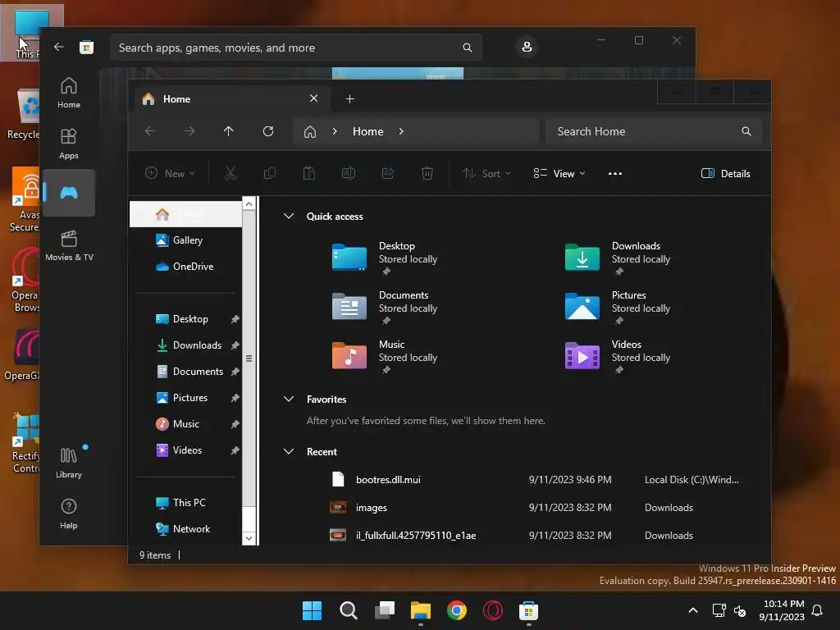Viewport: 840px width, 630px height.
Task: Open the Documents folder in Quick access
Action: pos(385,307)
